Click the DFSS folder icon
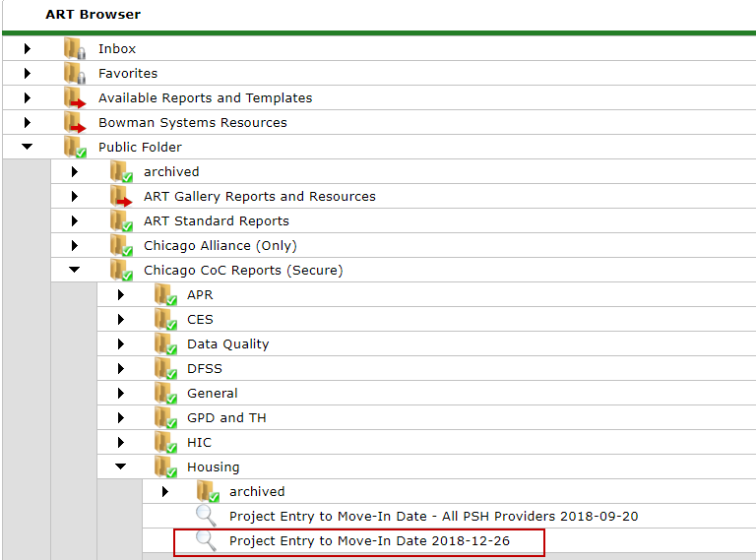 coord(165,369)
